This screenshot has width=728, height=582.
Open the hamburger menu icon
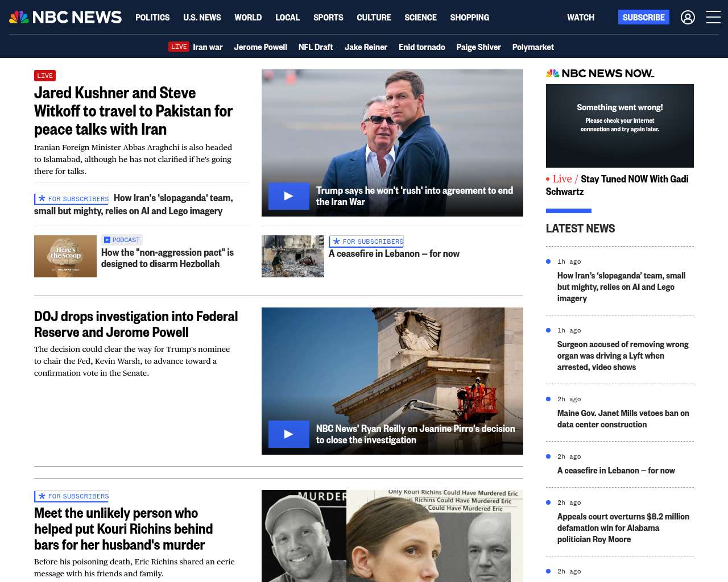[713, 18]
